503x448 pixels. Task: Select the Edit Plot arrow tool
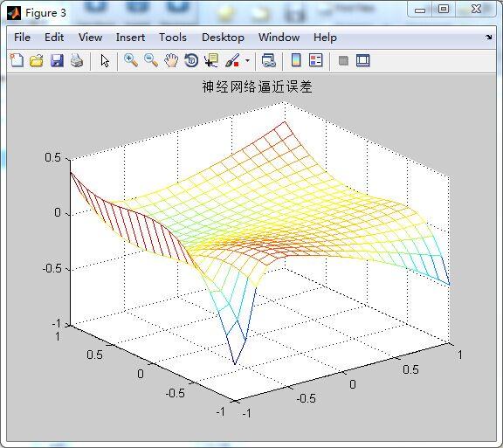click(105, 60)
